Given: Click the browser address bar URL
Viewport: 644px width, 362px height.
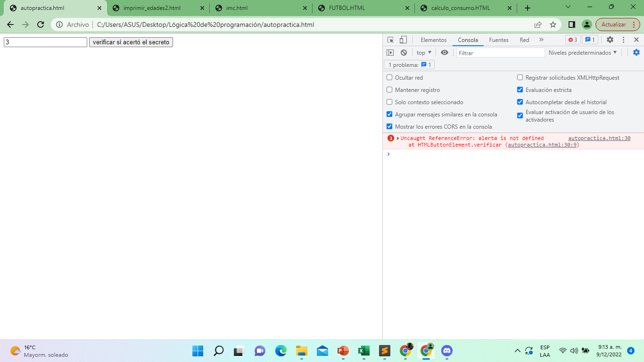Looking at the screenshot, I should 206,25.
